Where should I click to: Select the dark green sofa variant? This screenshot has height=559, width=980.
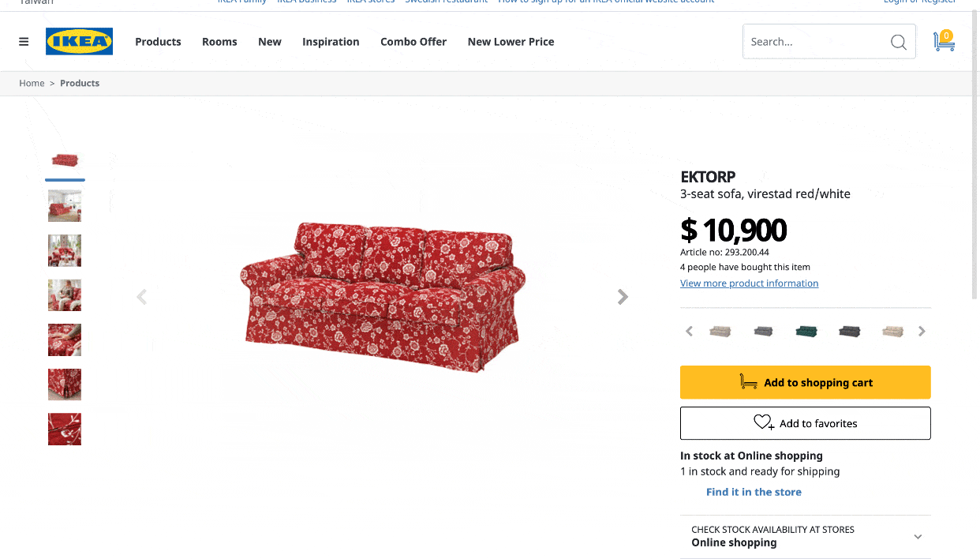(806, 332)
